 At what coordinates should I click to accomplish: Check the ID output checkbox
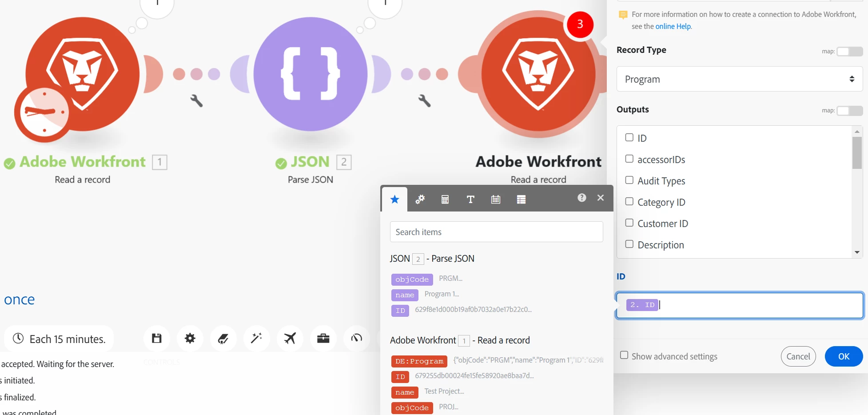(x=629, y=137)
